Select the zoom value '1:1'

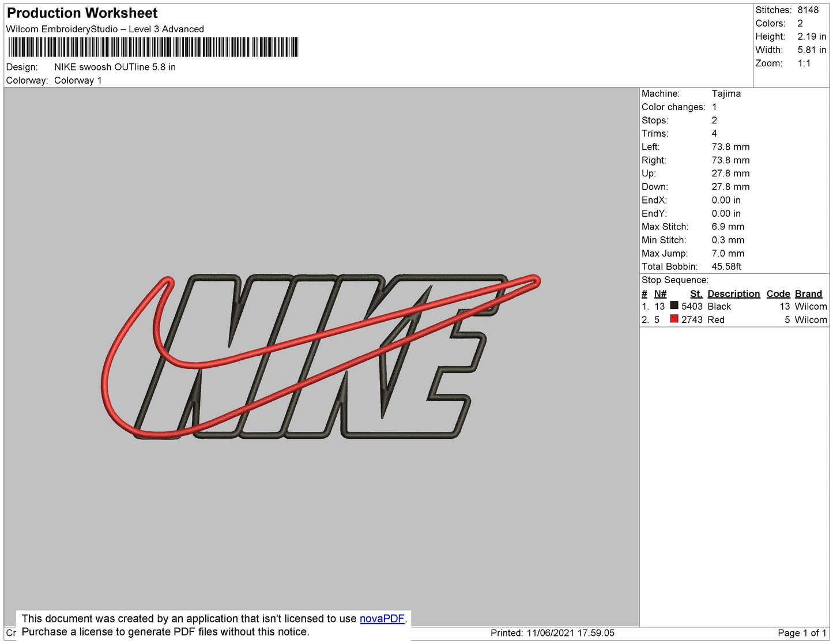(x=804, y=63)
